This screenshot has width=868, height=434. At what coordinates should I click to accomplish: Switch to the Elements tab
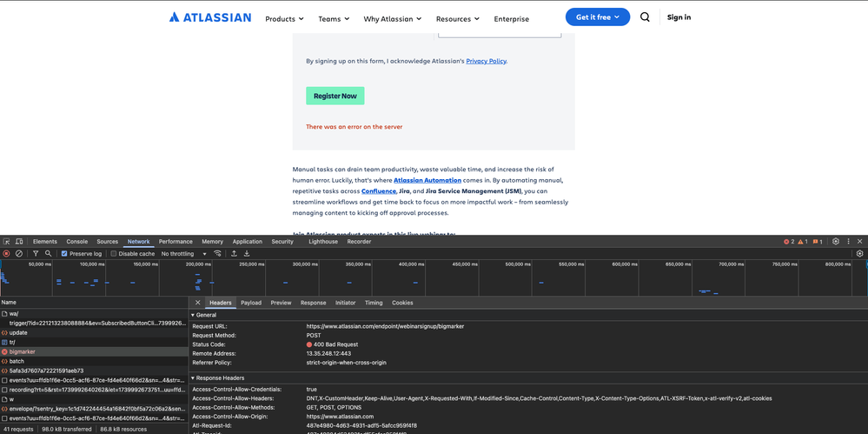pyautogui.click(x=45, y=242)
